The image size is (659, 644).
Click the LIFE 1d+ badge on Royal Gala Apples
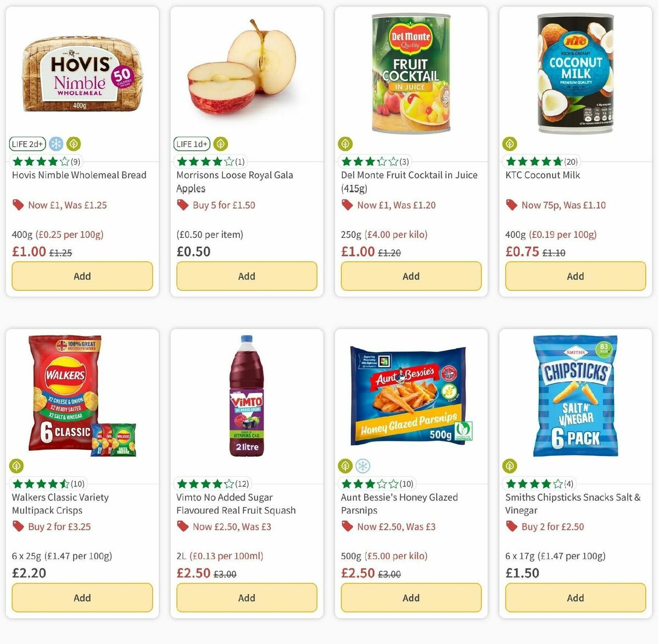click(191, 143)
